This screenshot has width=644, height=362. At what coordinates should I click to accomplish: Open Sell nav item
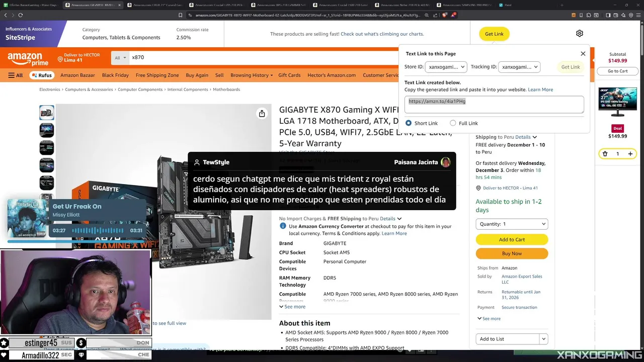219,75
